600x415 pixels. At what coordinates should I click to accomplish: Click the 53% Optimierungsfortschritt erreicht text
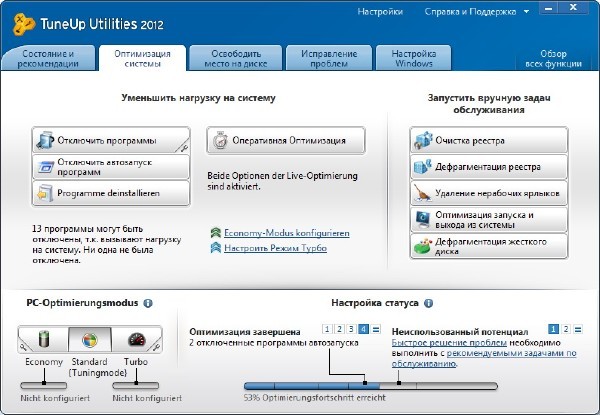pos(315,398)
